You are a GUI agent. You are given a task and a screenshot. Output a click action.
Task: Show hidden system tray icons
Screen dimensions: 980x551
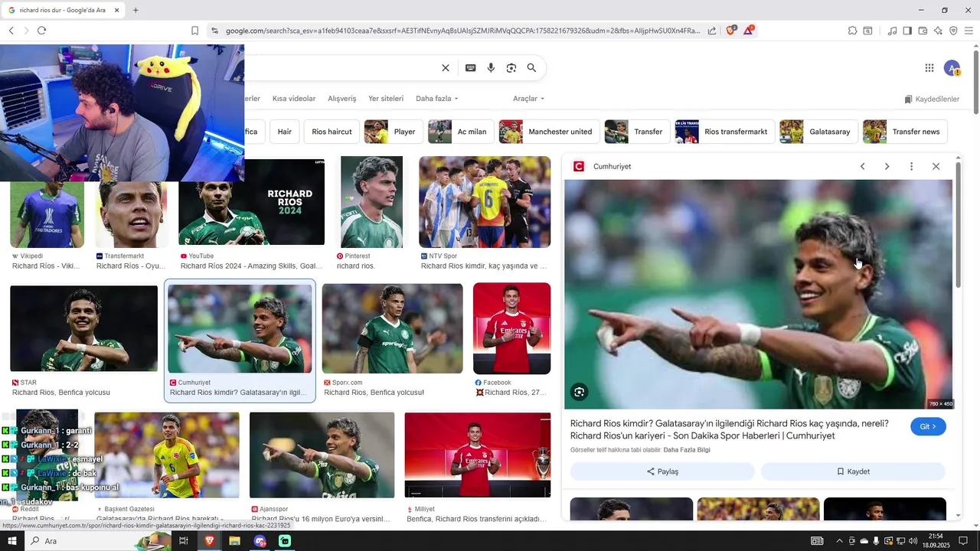[839, 541]
